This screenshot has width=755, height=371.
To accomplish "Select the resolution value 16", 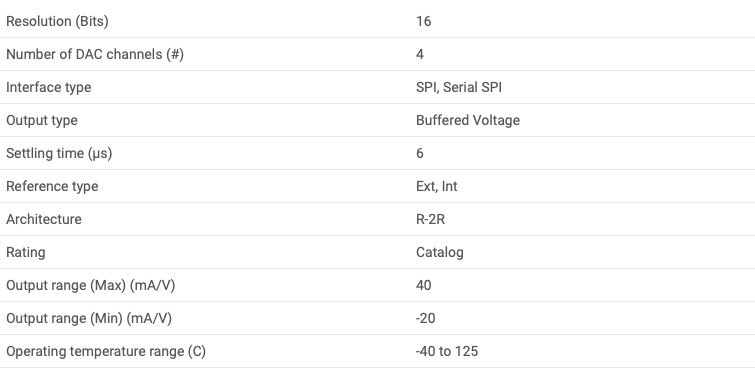I will point(424,21).
